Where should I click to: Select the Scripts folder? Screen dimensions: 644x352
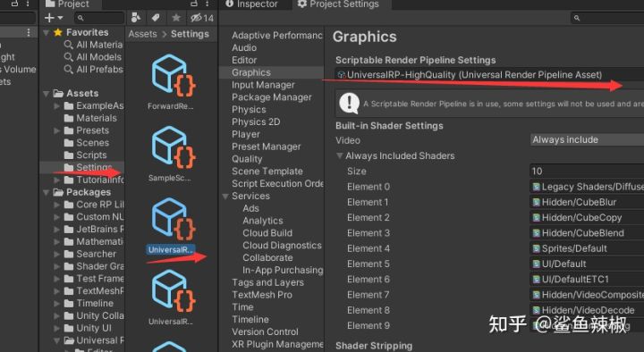pos(86,155)
